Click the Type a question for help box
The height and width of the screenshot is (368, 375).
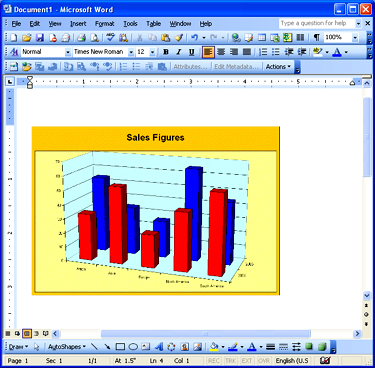(317, 23)
